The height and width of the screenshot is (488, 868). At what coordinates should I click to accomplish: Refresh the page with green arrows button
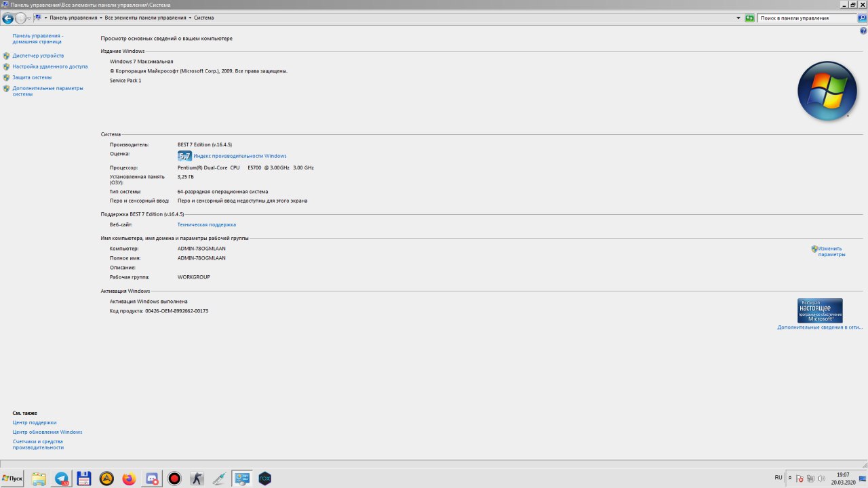coord(749,18)
